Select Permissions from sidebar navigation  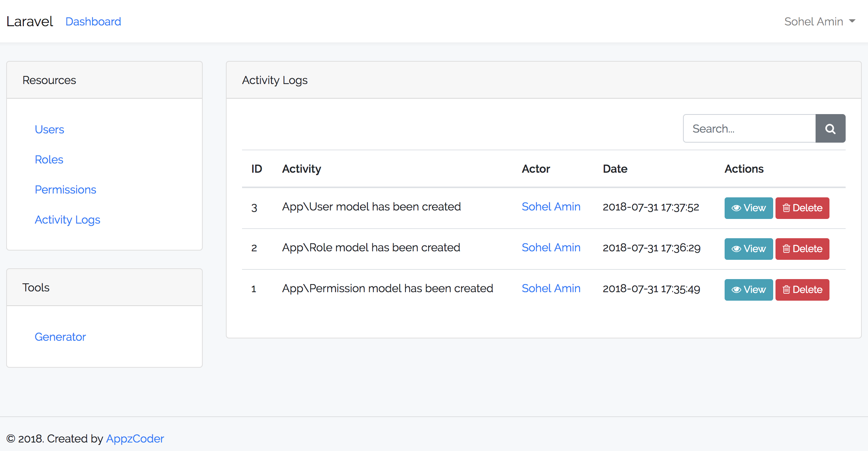click(65, 189)
